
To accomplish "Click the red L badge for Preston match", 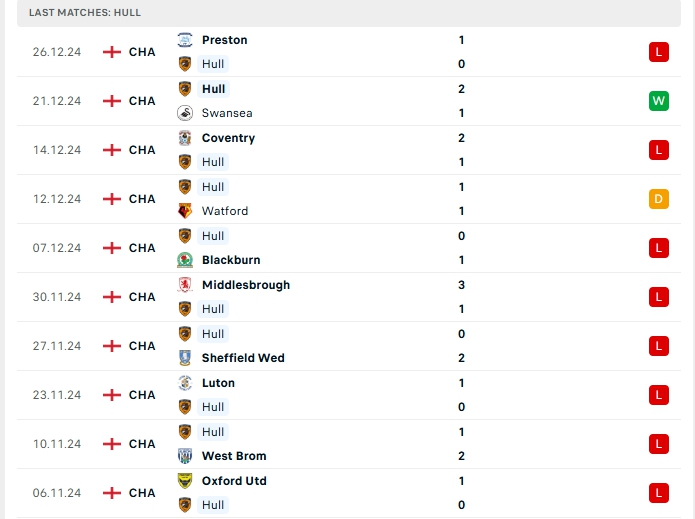I will 658,52.
